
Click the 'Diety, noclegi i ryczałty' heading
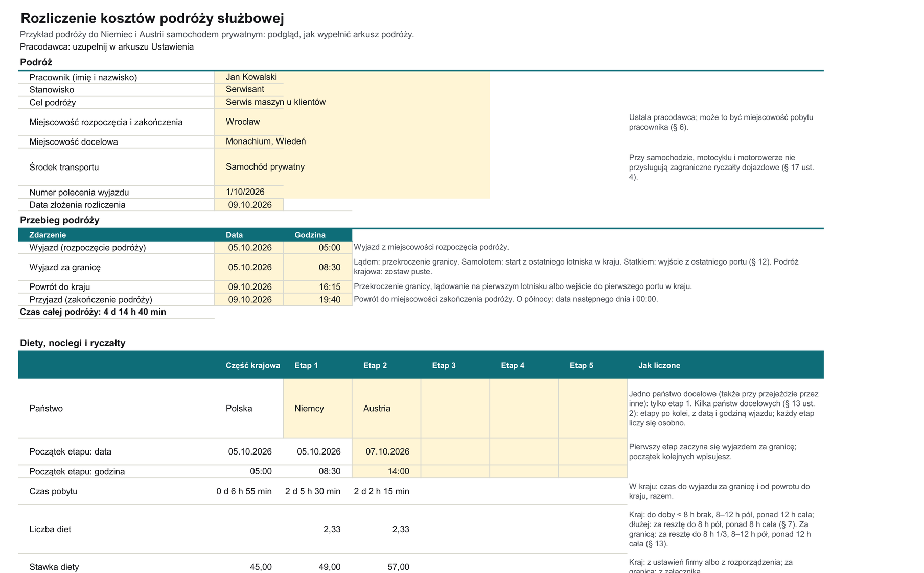coord(73,343)
